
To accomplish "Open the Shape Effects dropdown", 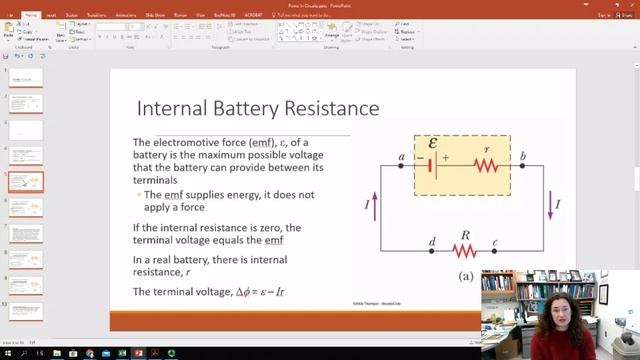I will coord(371,39).
